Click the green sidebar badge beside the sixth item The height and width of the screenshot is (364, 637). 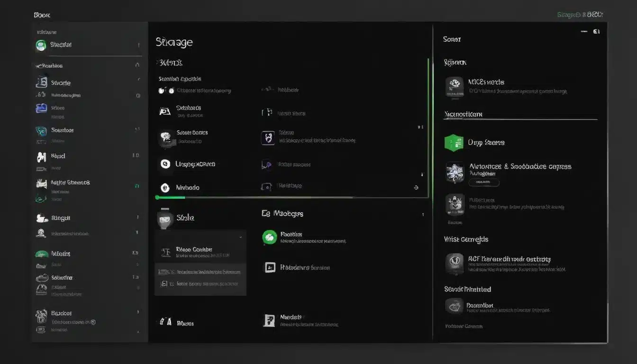click(136, 186)
